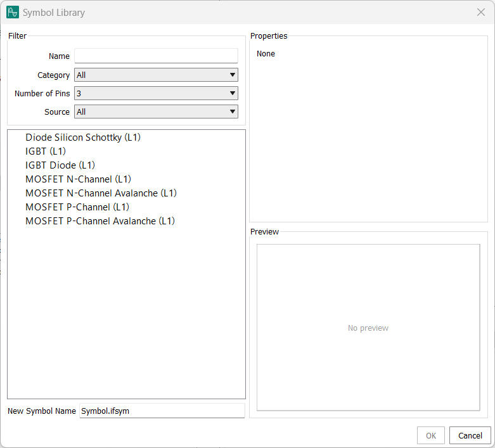Select MOSFET P-Channel (L1) symbol

(77, 207)
